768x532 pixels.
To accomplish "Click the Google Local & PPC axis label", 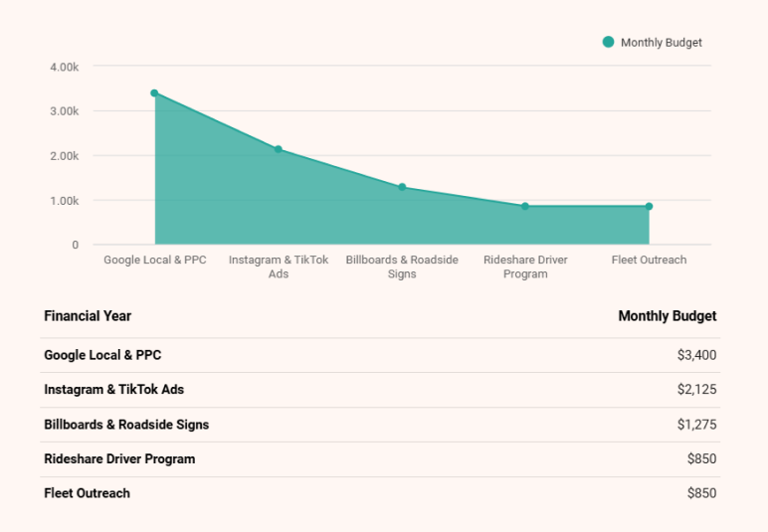I will pyautogui.click(x=155, y=261).
